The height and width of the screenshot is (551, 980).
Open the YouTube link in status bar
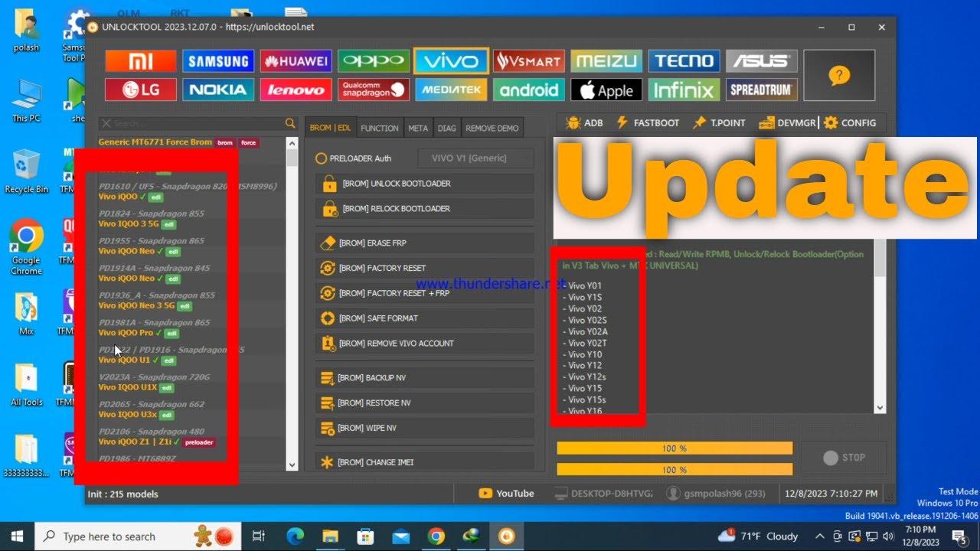[506, 494]
